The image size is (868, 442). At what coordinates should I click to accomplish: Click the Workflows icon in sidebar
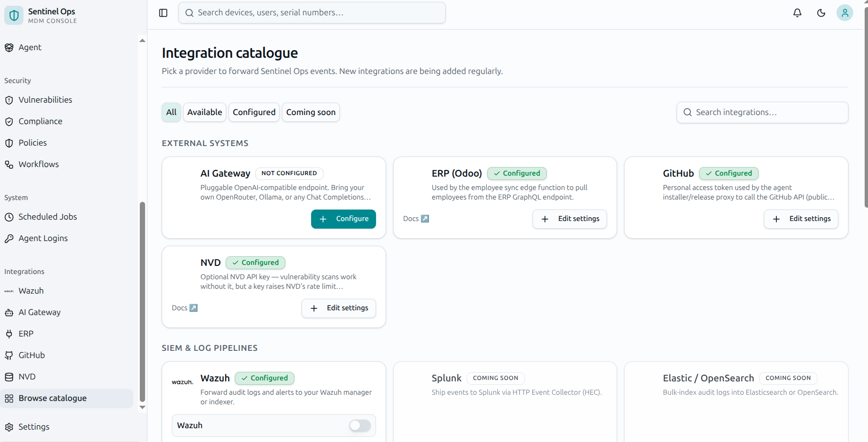coord(9,165)
